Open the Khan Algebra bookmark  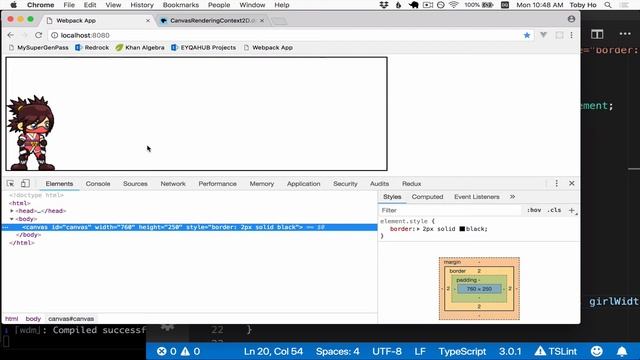pyautogui.click(x=140, y=47)
